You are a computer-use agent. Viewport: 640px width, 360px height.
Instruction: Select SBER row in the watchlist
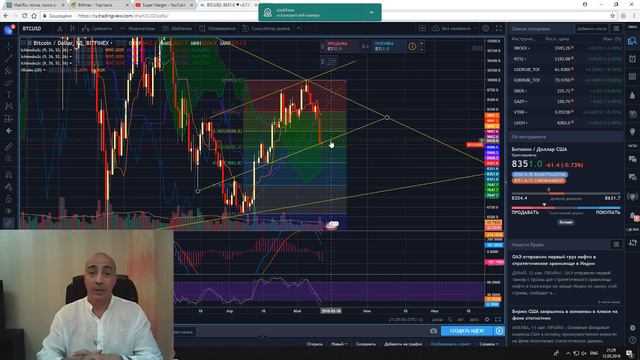(x=566, y=91)
